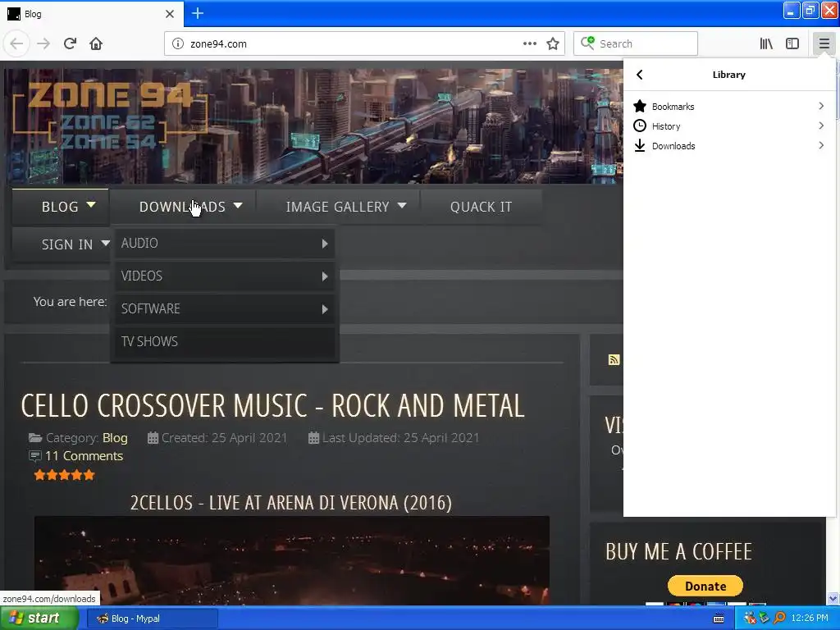The image size is (840, 630).
Task: Open the DOWNLOADS site menu
Action: pos(183,207)
